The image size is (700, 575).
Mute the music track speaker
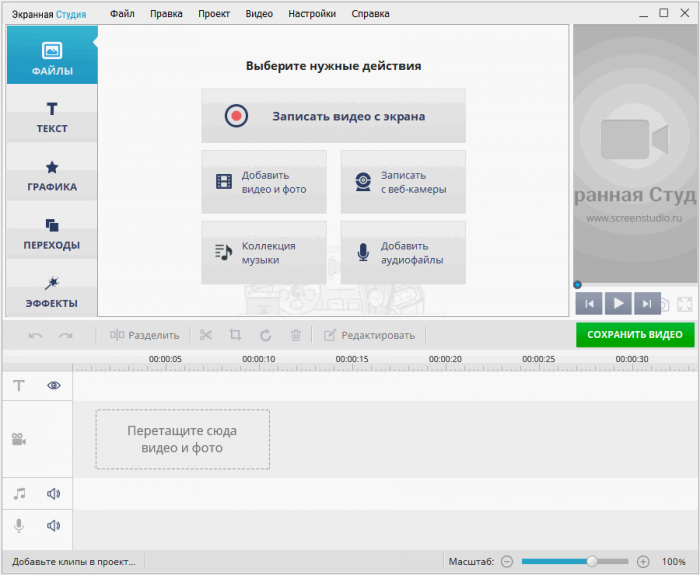click(x=54, y=493)
